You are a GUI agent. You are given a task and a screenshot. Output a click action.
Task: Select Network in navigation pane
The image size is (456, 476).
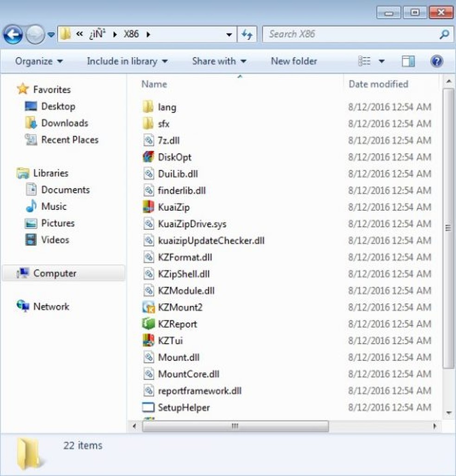coord(51,307)
